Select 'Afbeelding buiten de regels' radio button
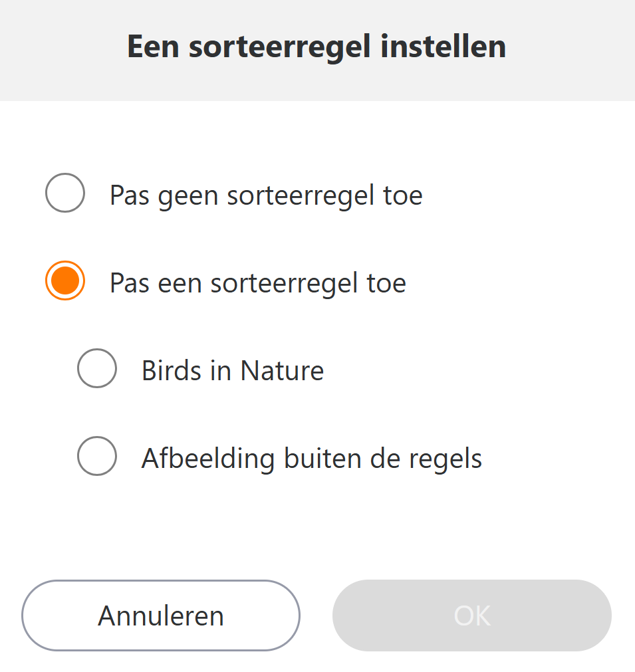The image size is (635, 672). click(x=97, y=456)
